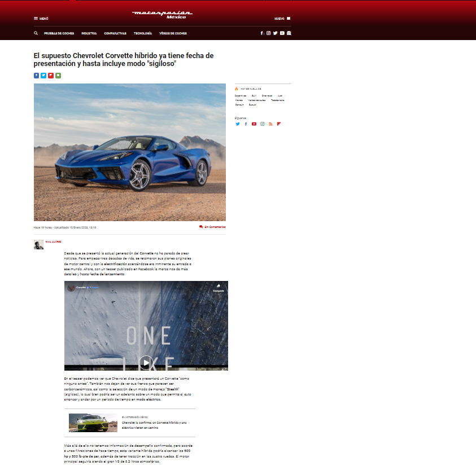
Task: Click the blue Corvette hero image
Action: coord(130,152)
